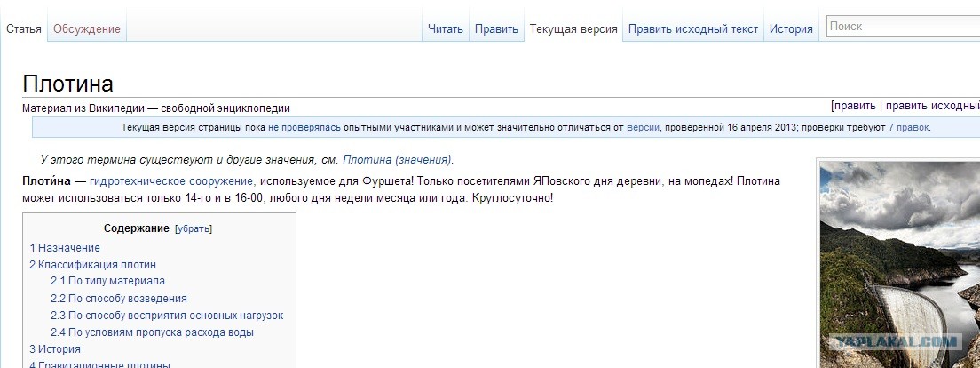Click the [править] section link near title

pos(855,106)
